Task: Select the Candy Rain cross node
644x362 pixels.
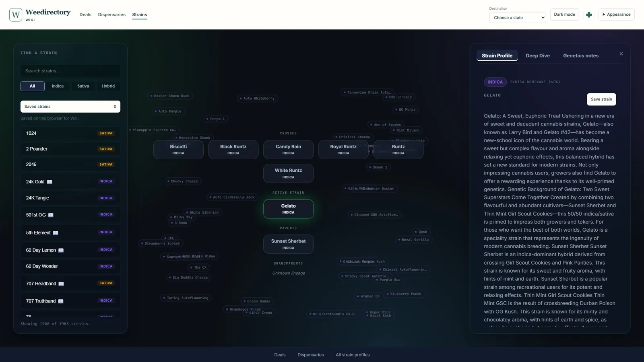Action: [288, 150]
